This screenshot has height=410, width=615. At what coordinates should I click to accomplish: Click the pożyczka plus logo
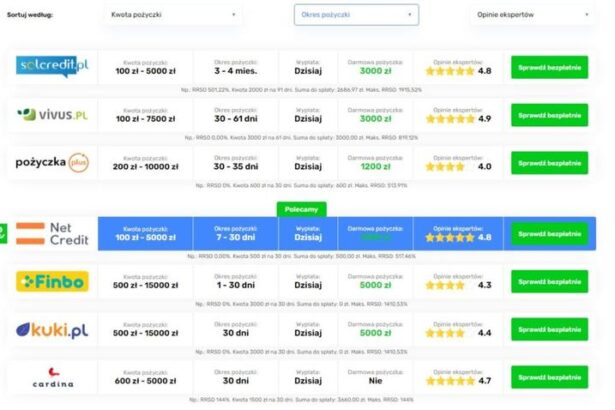coord(52,162)
